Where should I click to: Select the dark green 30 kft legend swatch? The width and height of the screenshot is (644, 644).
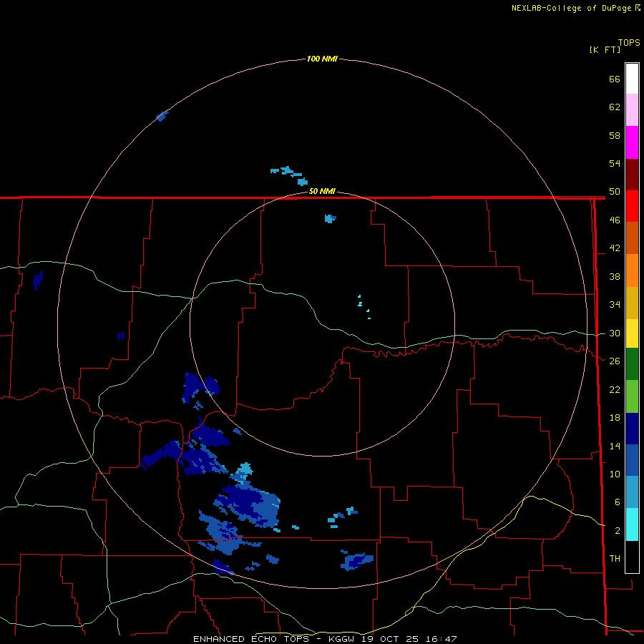(632, 364)
